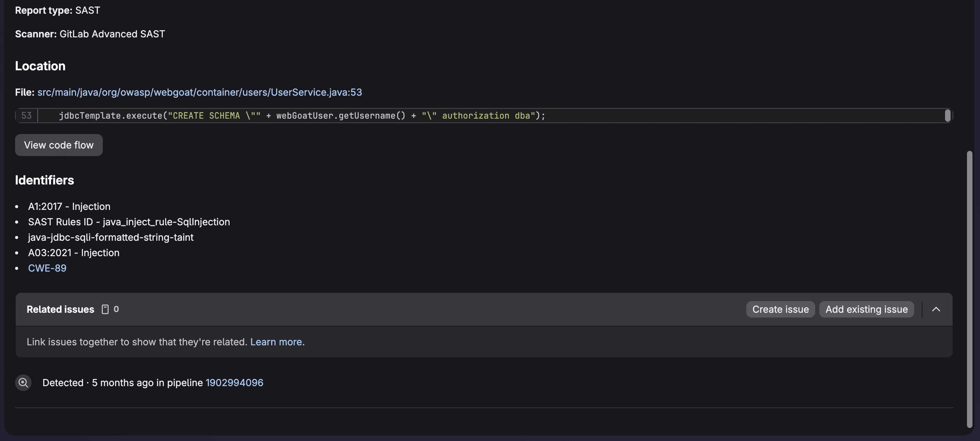Click the Related issues heading
980x441 pixels.
pos(60,309)
